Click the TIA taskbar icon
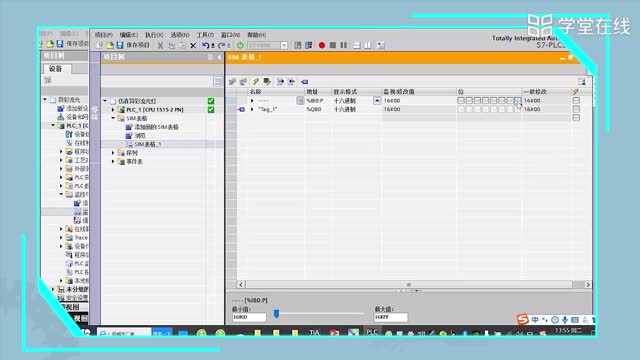640x360 pixels. coord(314,333)
